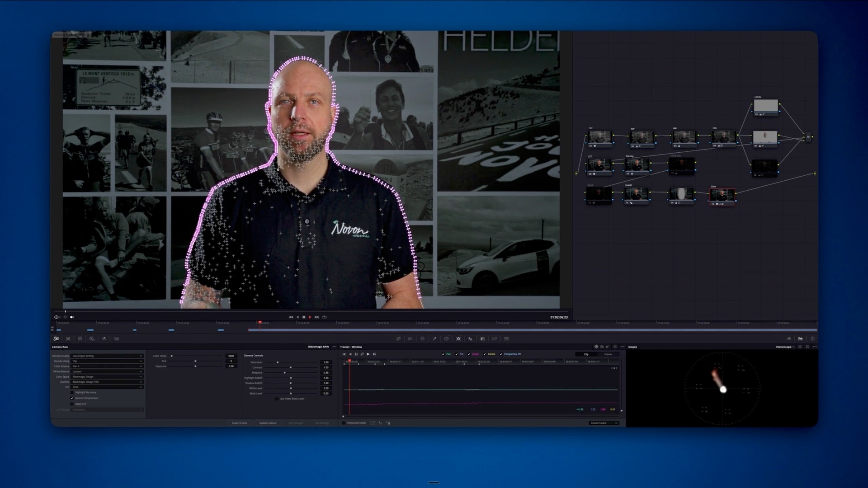Screen dimensions: 868x488
Task: Select the LOCAL node 05
Action: [x=765, y=108]
